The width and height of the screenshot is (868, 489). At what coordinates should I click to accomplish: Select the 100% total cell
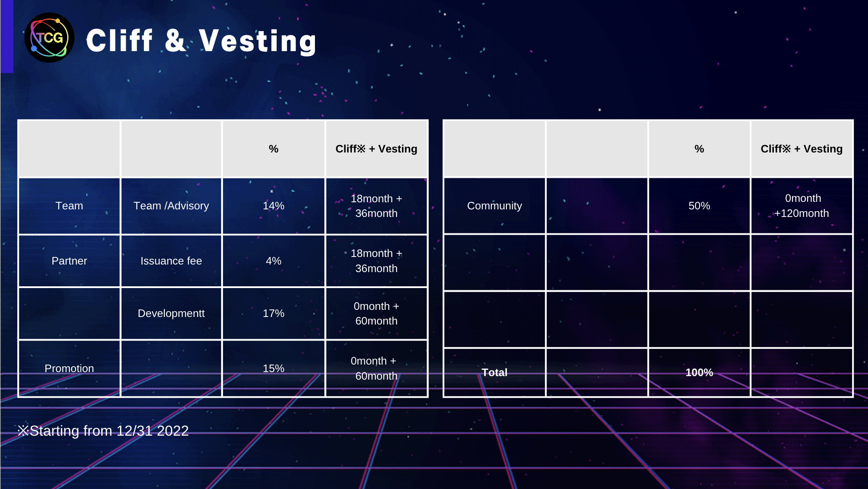[699, 373]
